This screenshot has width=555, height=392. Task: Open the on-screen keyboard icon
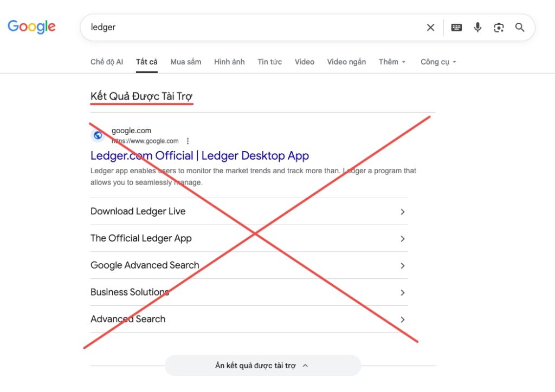(456, 28)
